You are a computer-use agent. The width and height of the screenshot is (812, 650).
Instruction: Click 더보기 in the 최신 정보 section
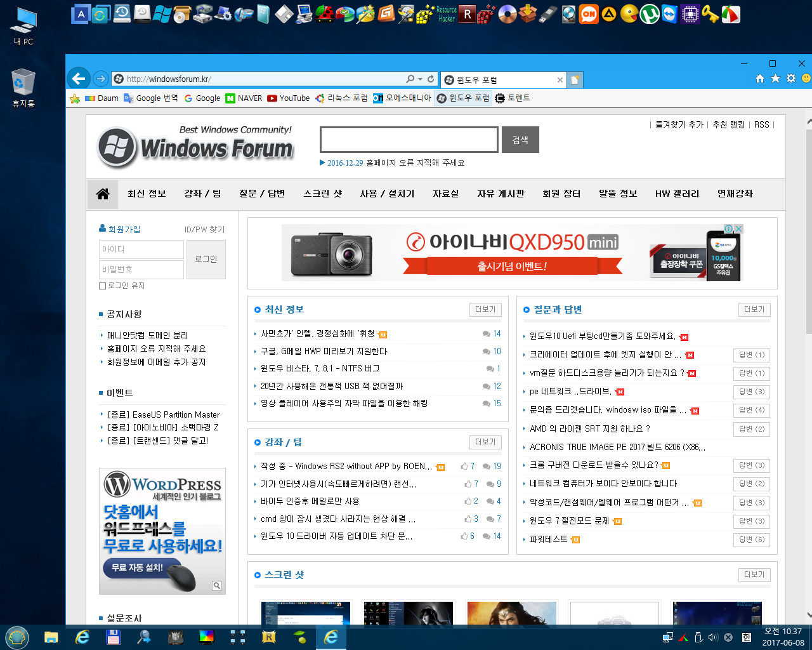point(485,309)
